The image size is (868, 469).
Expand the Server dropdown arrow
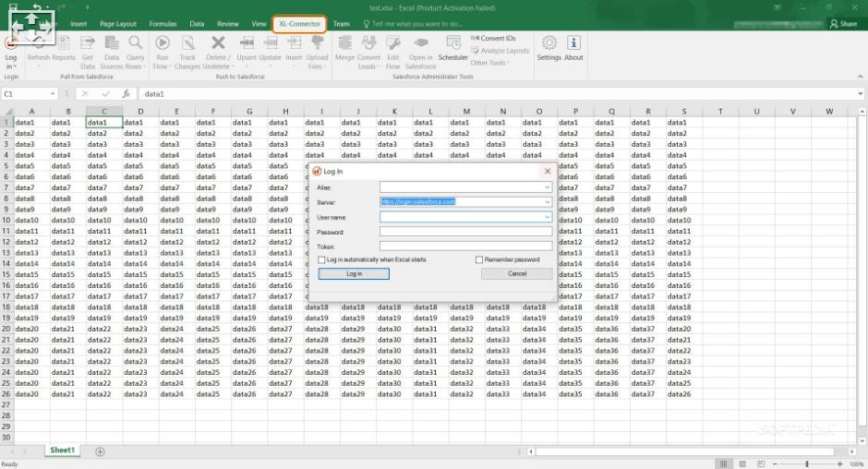pyautogui.click(x=547, y=202)
